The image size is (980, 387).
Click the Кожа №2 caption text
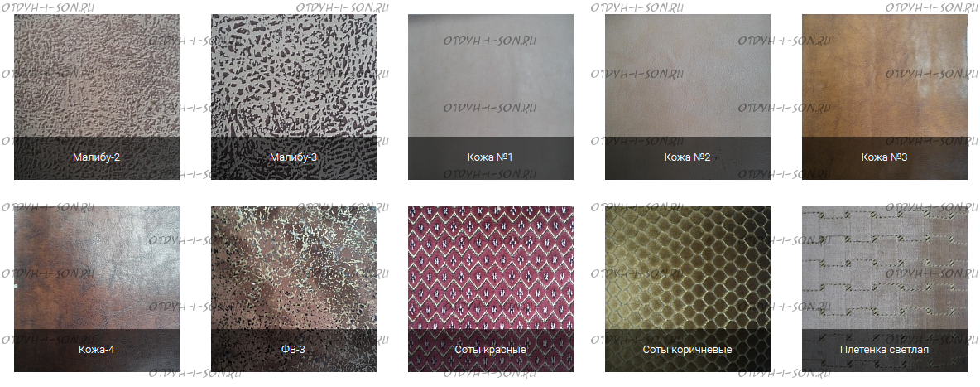point(688,157)
